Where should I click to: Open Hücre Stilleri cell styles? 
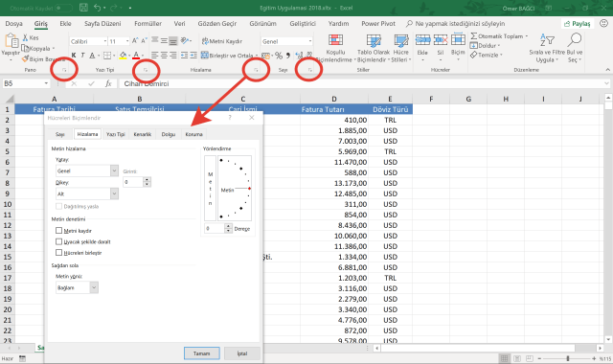tap(401, 48)
